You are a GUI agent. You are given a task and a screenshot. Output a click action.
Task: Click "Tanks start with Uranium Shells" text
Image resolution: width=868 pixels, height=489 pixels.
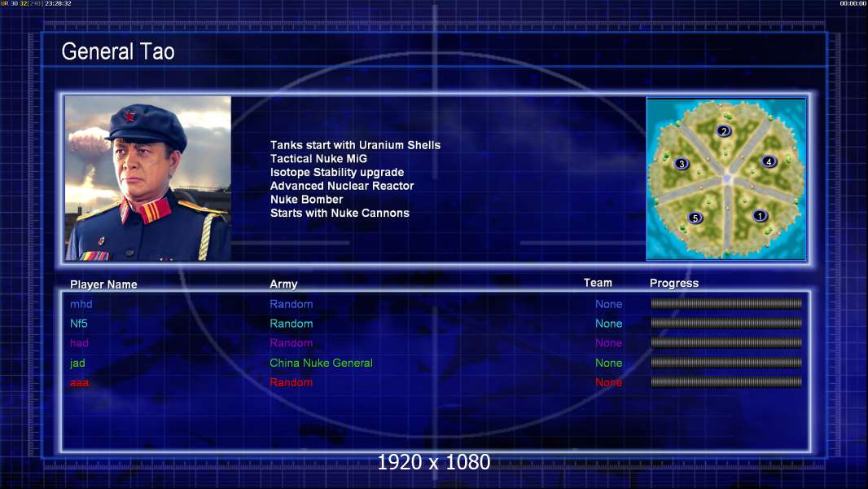point(355,145)
